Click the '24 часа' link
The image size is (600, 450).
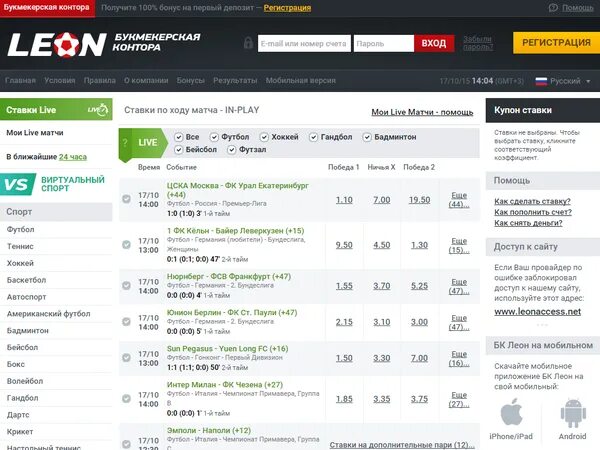coord(73,157)
